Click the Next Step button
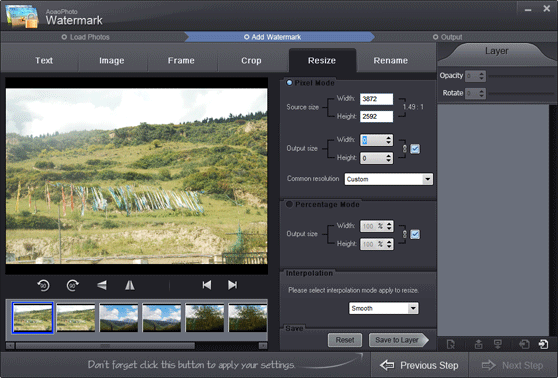558x378 pixels. click(x=512, y=365)
